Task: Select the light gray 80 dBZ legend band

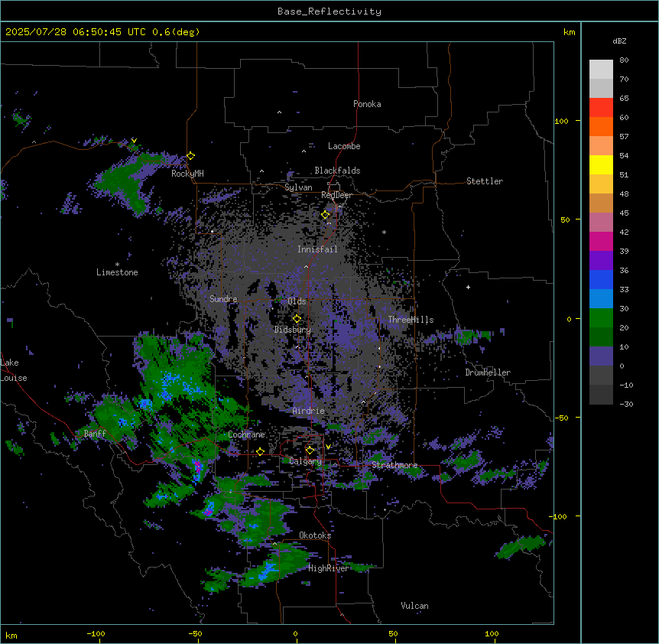Action: [x=601, y=70]
